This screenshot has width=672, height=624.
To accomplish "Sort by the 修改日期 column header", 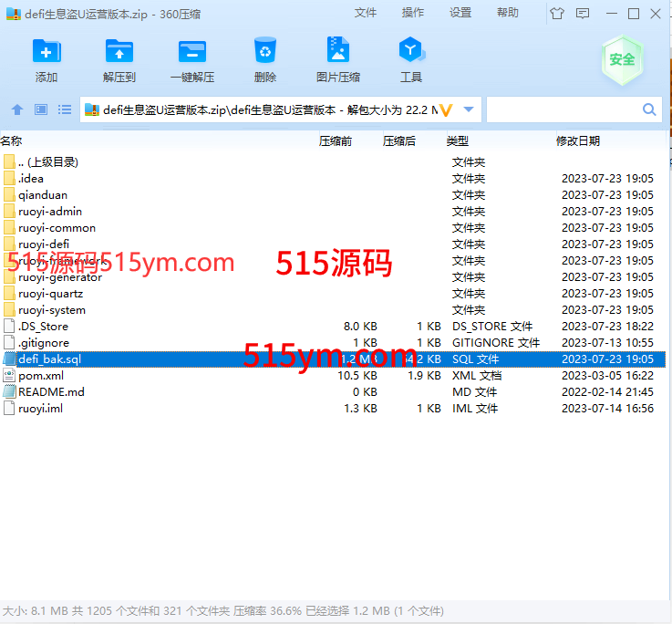I will [578, 140].
